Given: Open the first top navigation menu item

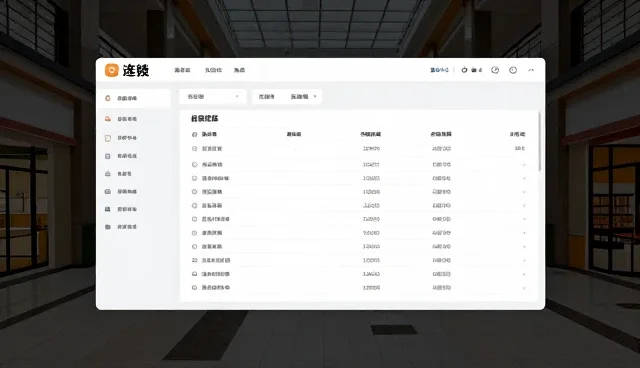Looking at the screenshot, I should click(182, 70).
